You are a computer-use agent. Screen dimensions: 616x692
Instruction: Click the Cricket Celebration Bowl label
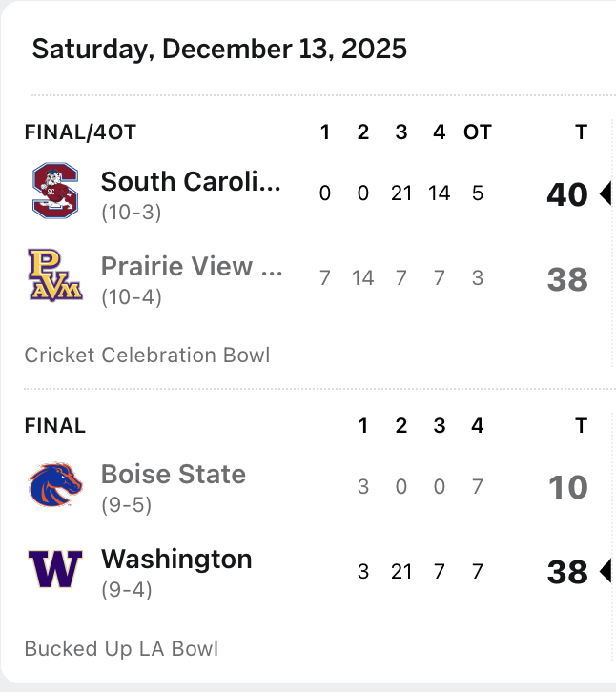[x=147, y=356]
